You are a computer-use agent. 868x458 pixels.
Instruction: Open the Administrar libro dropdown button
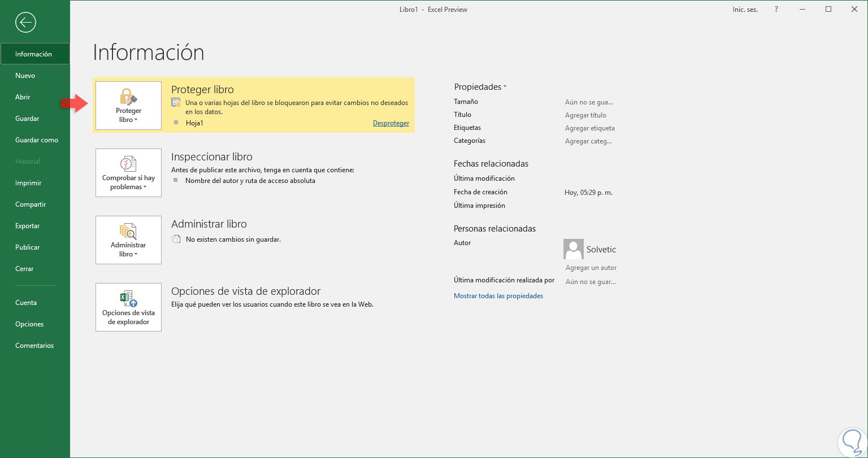[128, 240]
